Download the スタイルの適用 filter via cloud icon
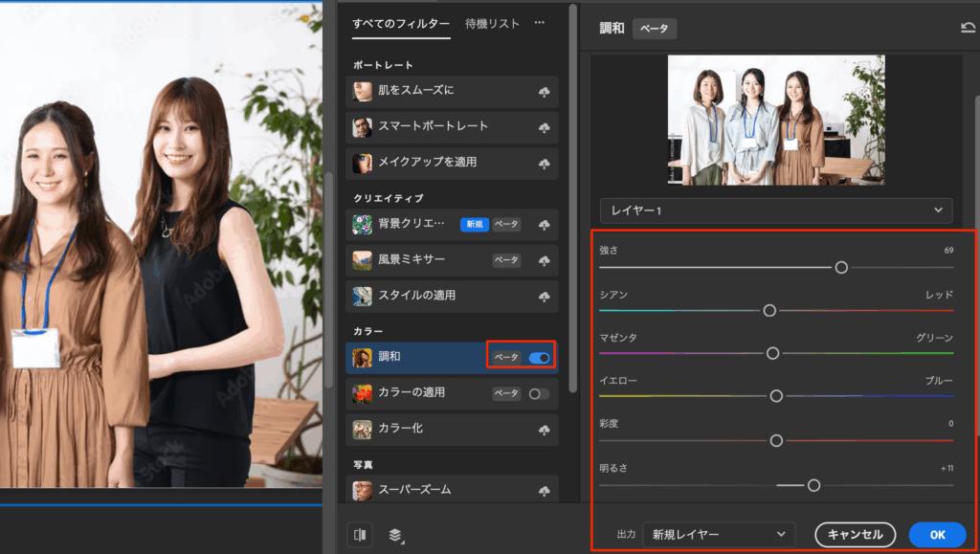980x554 pixels. (545, 297)
